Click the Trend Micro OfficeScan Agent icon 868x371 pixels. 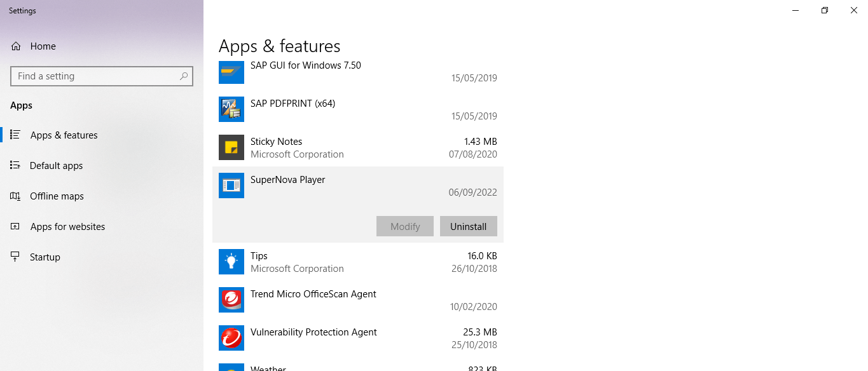231,300
